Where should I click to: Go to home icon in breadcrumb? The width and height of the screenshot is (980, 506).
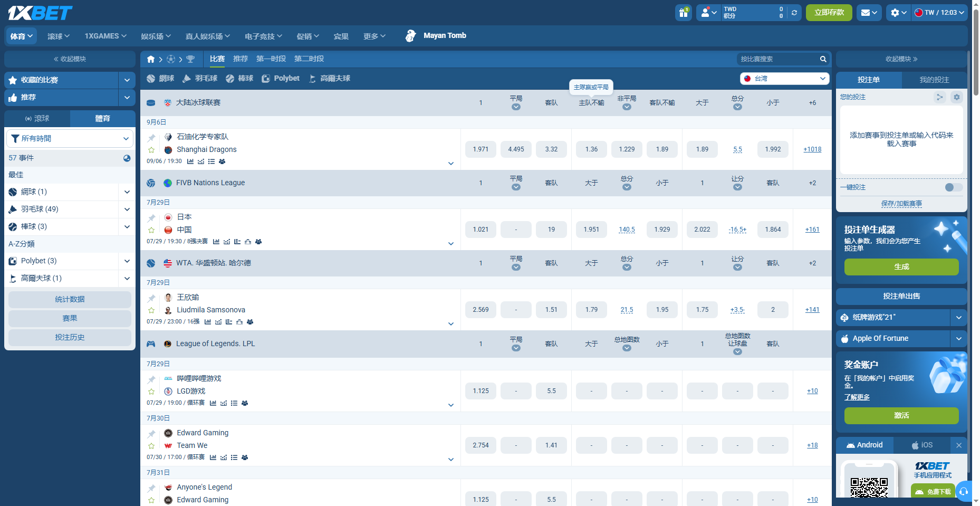[x=151, y=59]
